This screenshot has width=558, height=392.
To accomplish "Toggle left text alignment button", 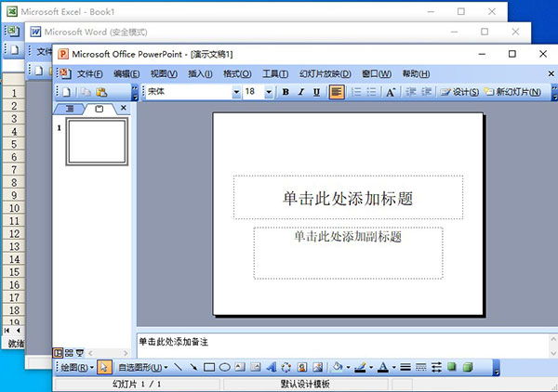I will click(x=337, y=92).
